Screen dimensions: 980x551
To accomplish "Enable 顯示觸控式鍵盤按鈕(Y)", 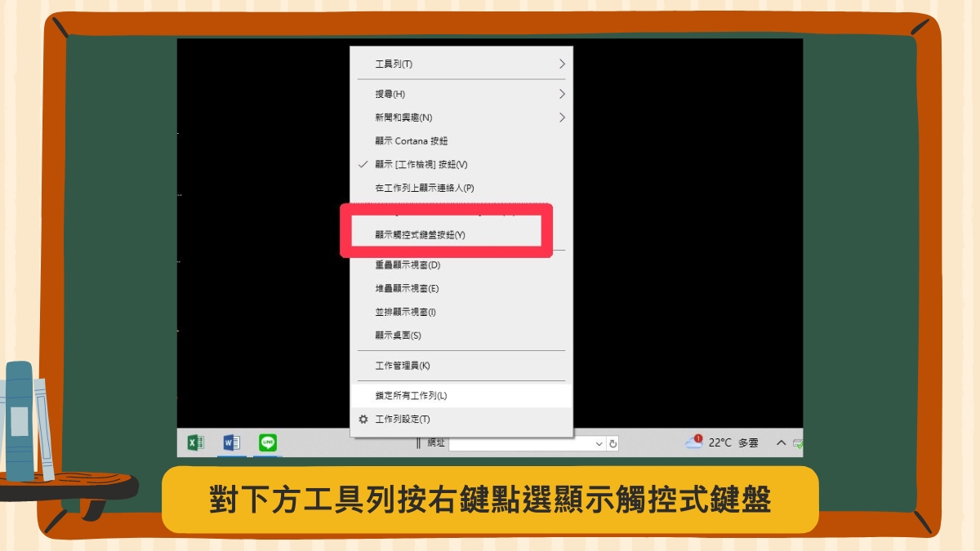I will click(x=461, y=234).
